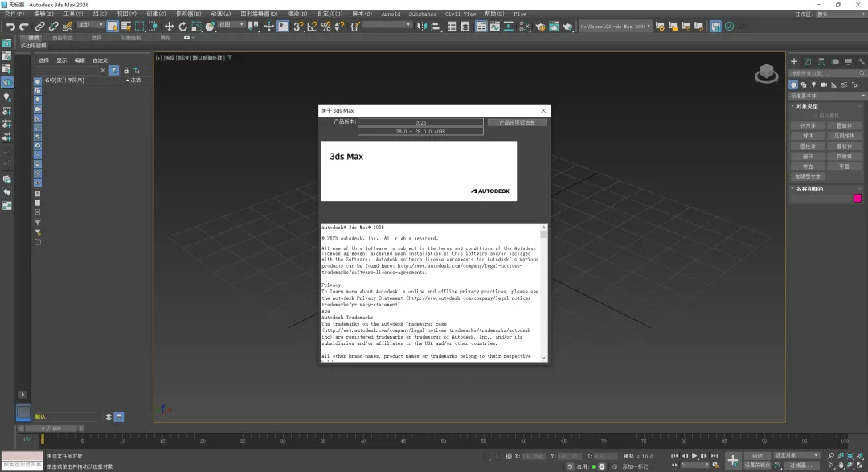Image resolution: width=868 pixels, height=472 pixels.
Task: Click the Redo arrow in main toolbar
Action: pos(24,26)
